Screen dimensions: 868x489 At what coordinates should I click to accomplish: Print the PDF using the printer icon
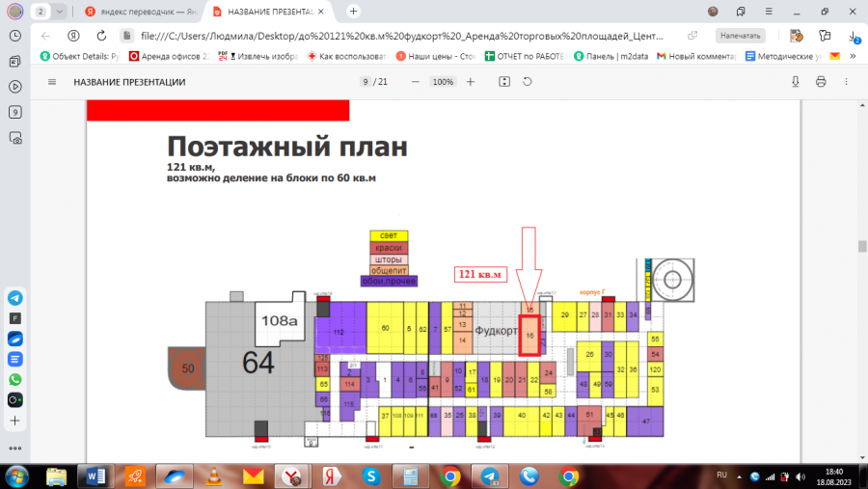pyautogui.click(x=821, y=82)
